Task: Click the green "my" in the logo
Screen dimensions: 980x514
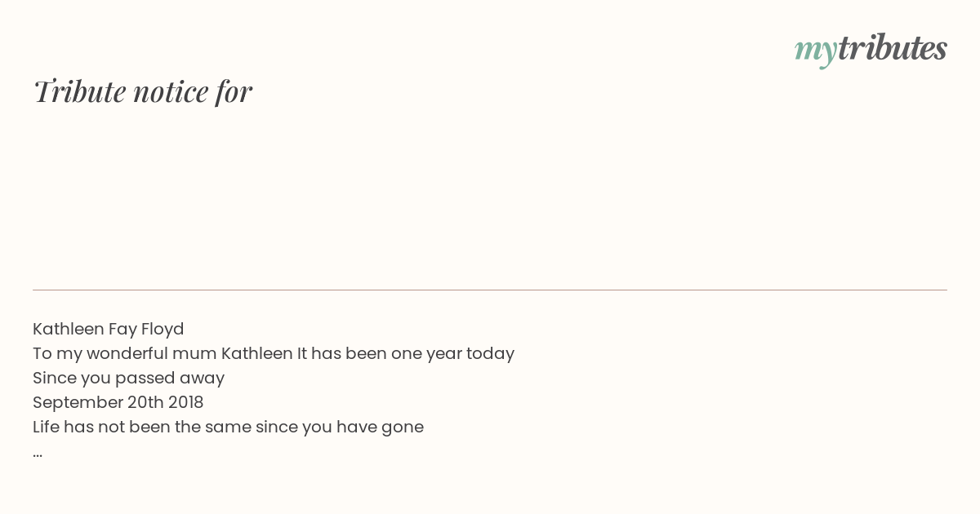Action: coord(815,51)
